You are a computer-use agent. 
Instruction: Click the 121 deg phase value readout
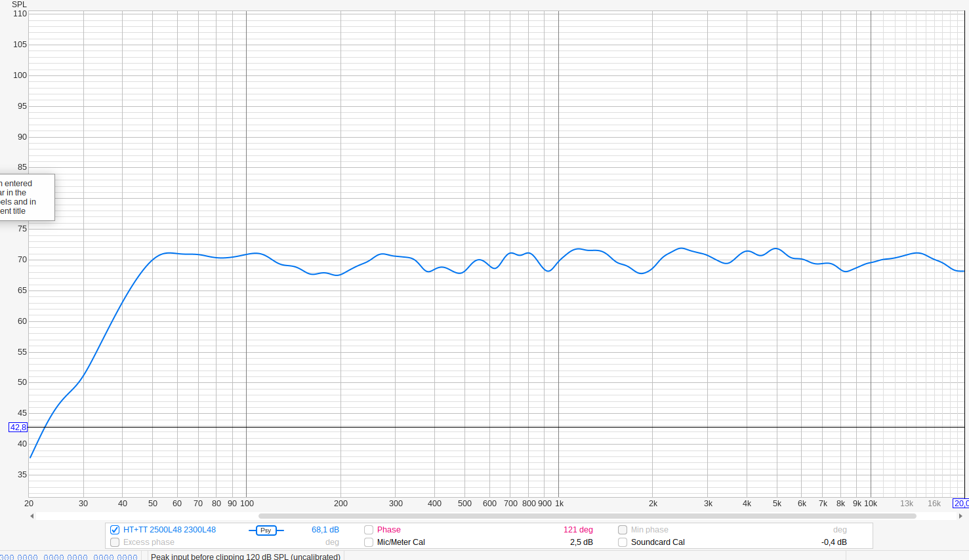(x=577, y=530)
